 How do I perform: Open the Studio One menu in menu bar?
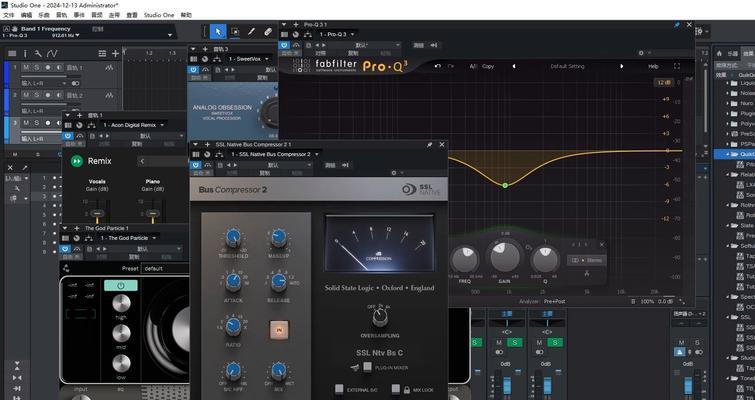pyautogui.click(x=158, y=15)
